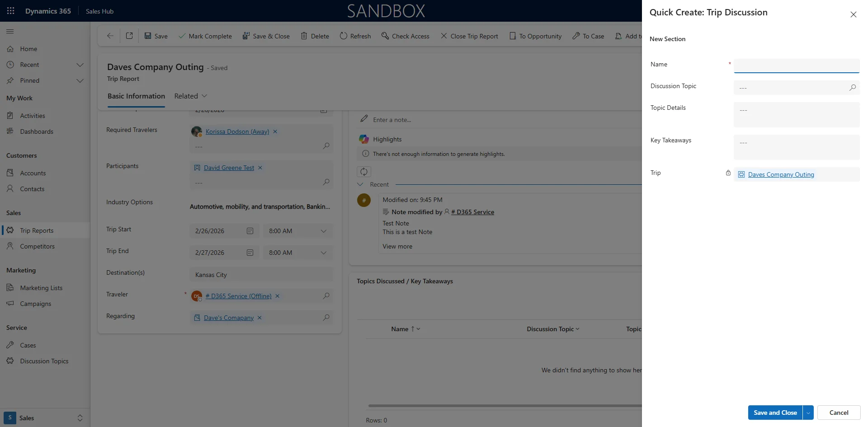
Task: Cancel the Quick Create Trip Discussion form
Action: [x=839, y=413]
